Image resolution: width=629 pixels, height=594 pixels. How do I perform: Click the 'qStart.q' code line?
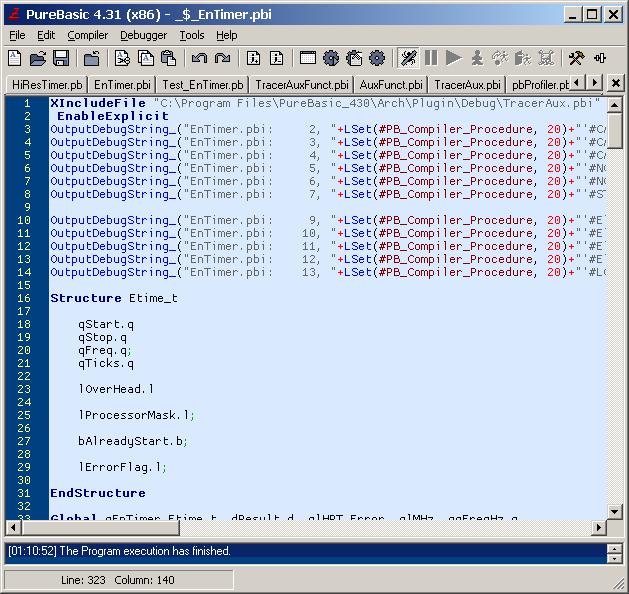[x=106, y=324]
